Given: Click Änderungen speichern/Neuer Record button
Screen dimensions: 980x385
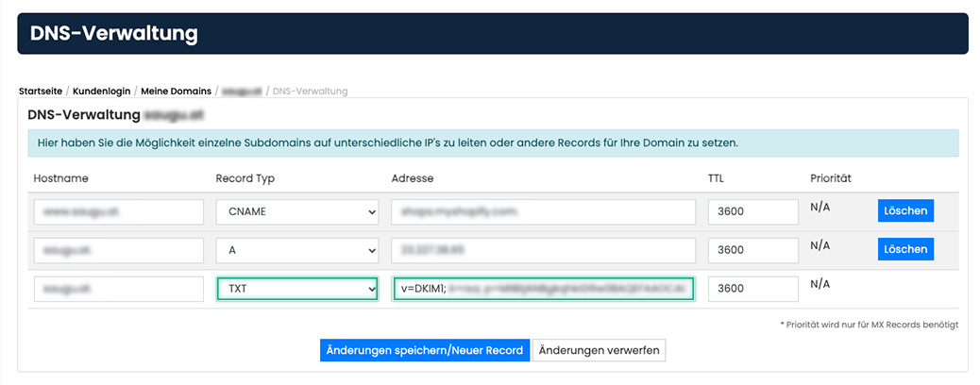Looking at the screenshot, I should pos(424,350).
